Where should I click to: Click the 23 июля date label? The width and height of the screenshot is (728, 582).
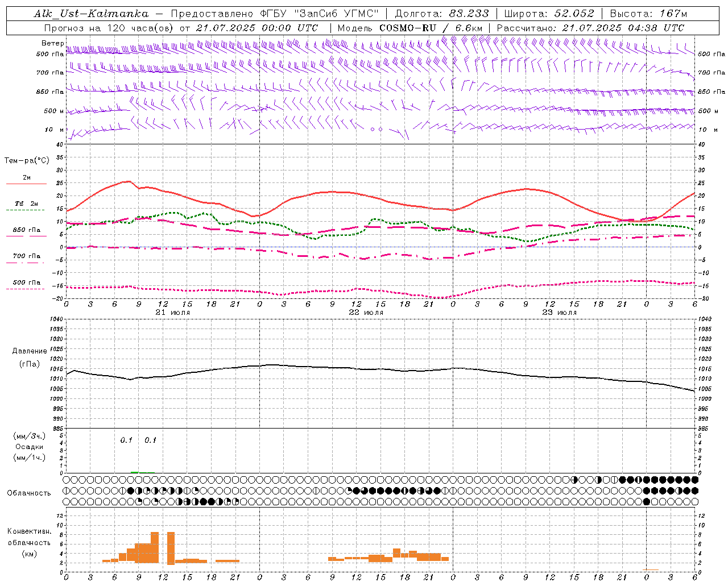pos(560,313)
